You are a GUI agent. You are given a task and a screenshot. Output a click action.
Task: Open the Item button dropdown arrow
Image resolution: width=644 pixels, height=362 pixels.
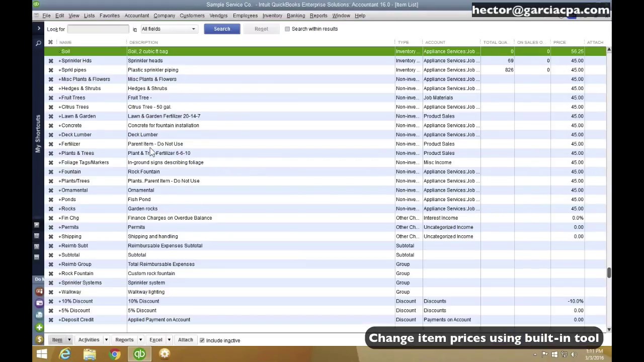click(69, 340)
